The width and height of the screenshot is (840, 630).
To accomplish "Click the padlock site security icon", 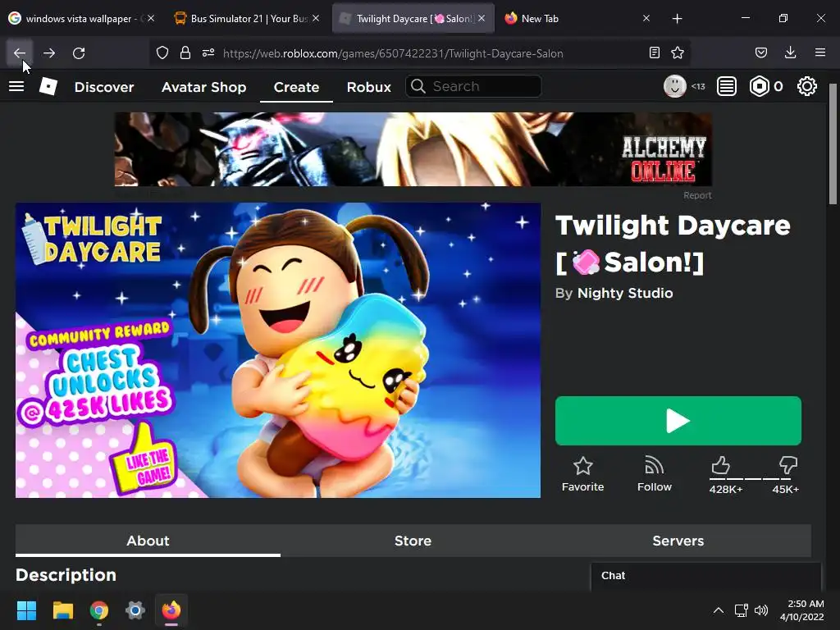I will pos(185,52).
